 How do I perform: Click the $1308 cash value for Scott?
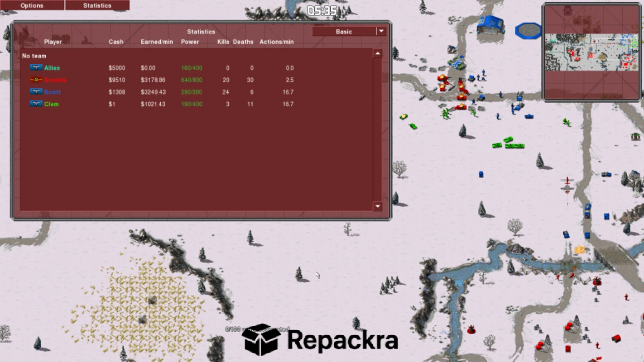(117, 92)
